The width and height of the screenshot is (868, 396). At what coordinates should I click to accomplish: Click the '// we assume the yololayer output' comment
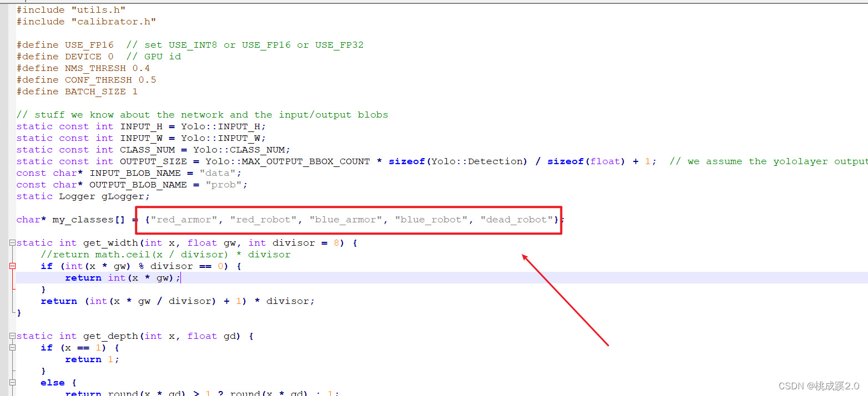tap(768, 161)
